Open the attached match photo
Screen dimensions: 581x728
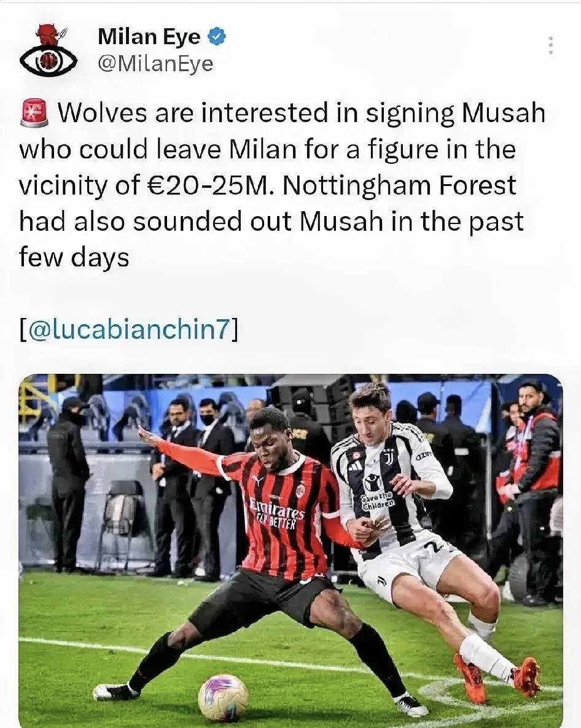(x=290, y=550)
